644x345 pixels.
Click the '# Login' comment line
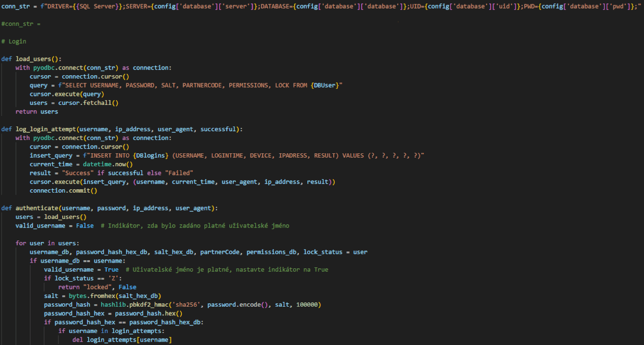13,41
